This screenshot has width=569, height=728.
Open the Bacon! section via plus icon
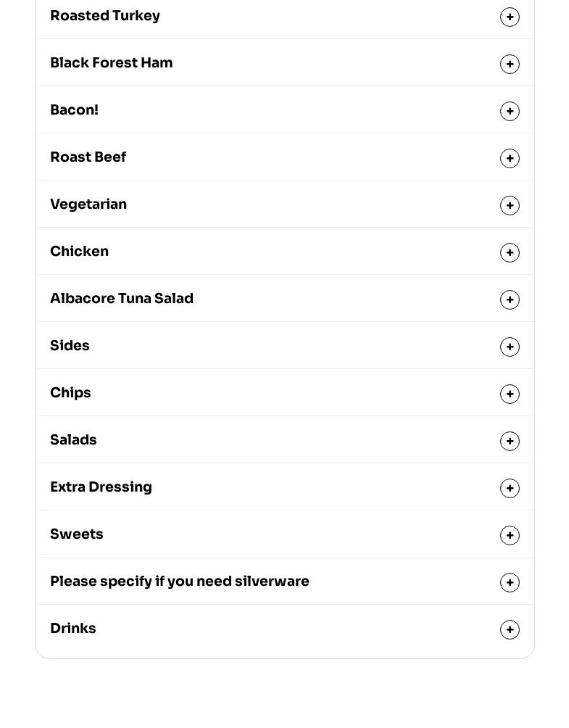pos(510,112)
